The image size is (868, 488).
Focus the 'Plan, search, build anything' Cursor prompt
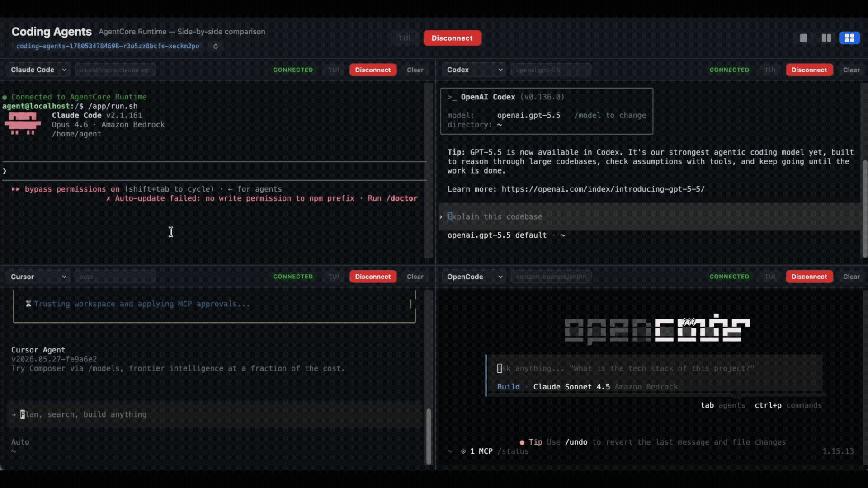coord(214,414)
